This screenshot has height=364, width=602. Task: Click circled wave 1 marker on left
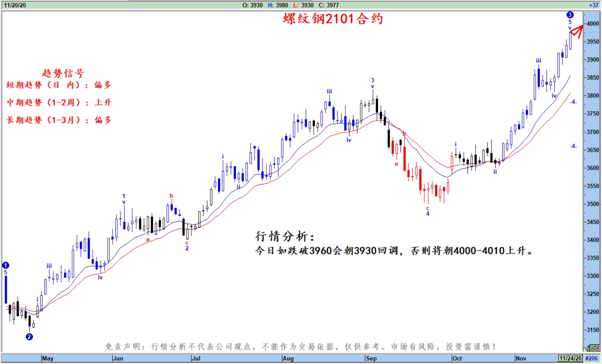[6, 265]
